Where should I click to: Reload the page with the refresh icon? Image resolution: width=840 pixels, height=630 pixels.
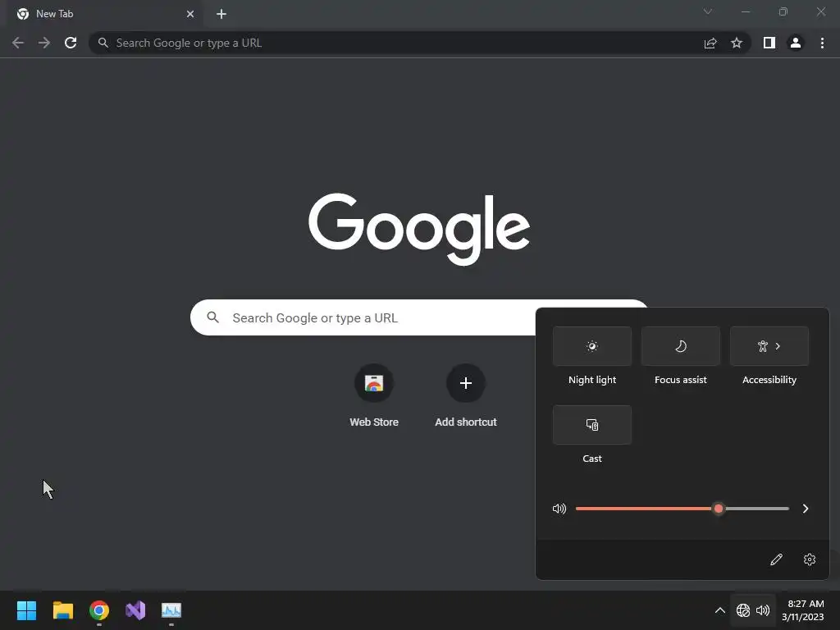[71, 43]
